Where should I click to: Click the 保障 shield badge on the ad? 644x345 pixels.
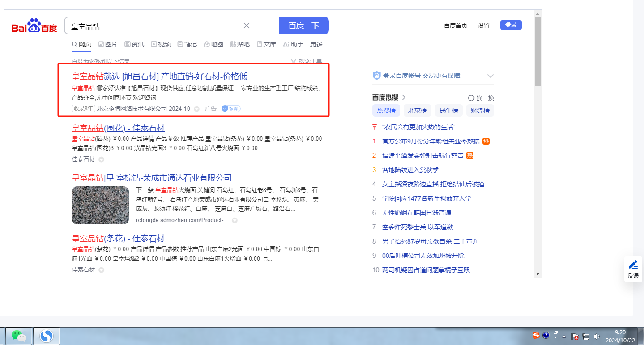(x=231, y=109)
